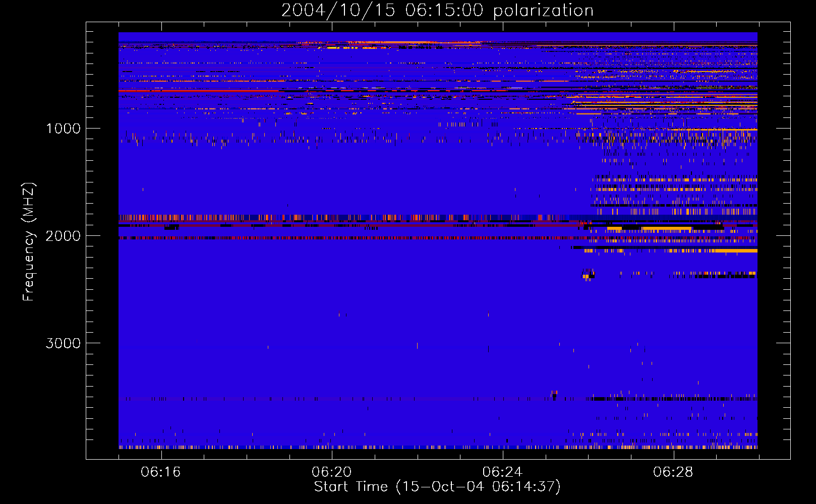Click the 1000 frequency tick label

63,129
